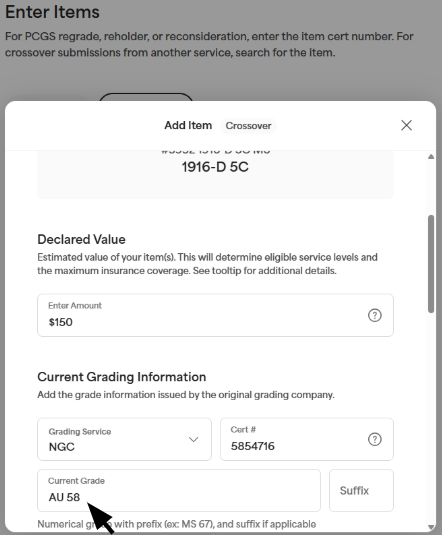Click the Add Item dialog title
The height and width of the screenshot is (535, 442).
(188, 125)
